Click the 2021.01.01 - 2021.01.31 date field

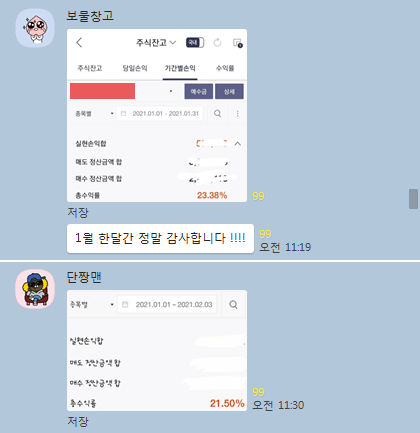[x=160, y=114]
